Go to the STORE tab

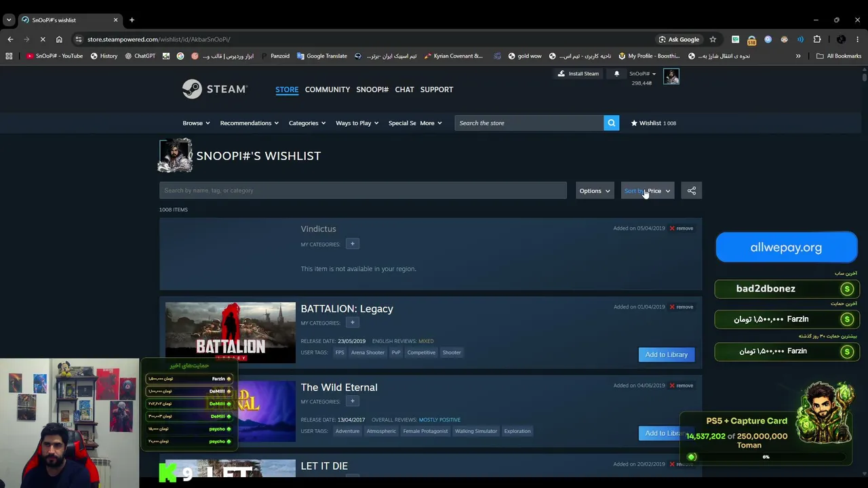click(287, 89)
